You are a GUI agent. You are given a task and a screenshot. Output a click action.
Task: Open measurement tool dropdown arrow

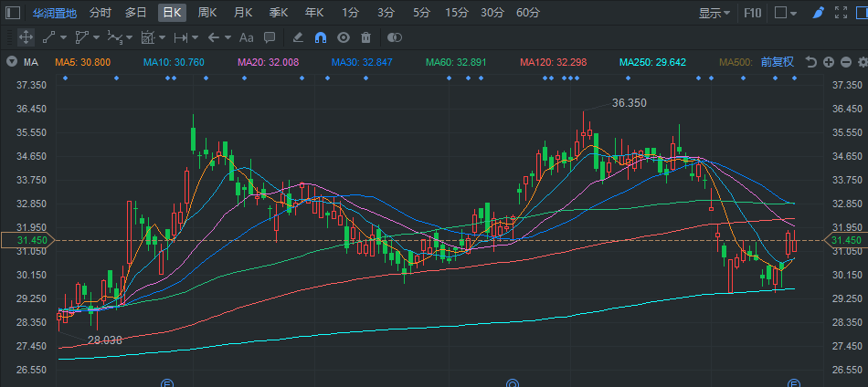click(163, 37)
